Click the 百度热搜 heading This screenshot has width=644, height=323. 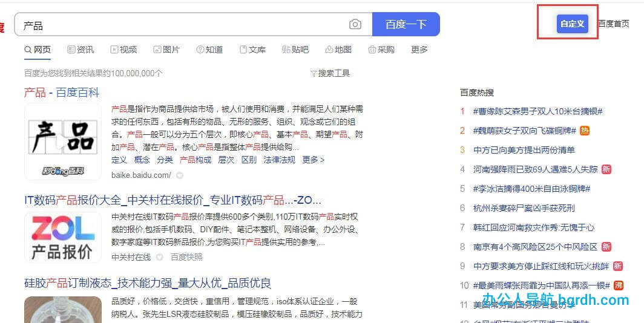click(x=477, y=93)
